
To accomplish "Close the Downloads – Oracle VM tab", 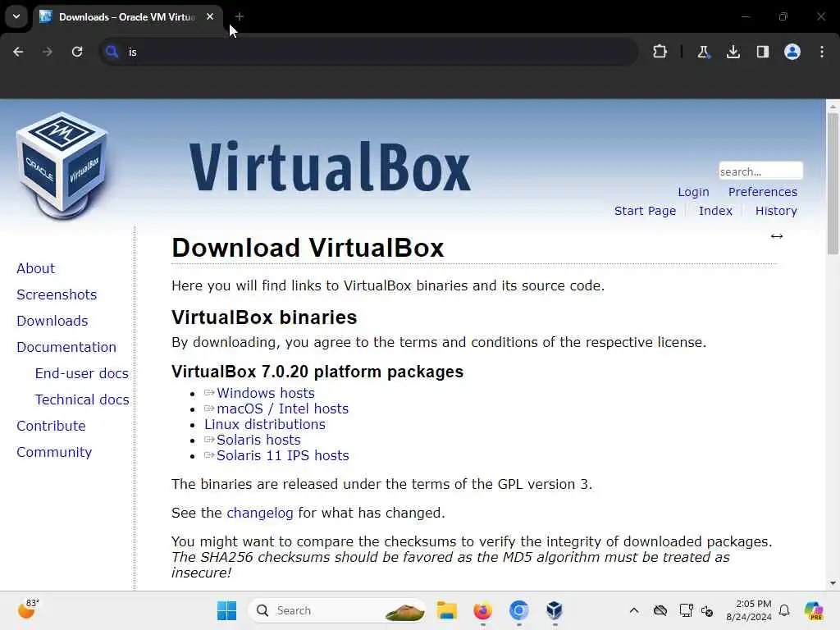I will (210, 16).
